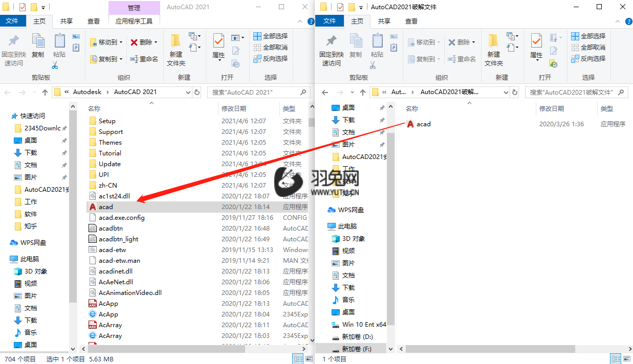Navigate back with the back arrow
This screenshot has height=364, width=633.
pos(7,92)
